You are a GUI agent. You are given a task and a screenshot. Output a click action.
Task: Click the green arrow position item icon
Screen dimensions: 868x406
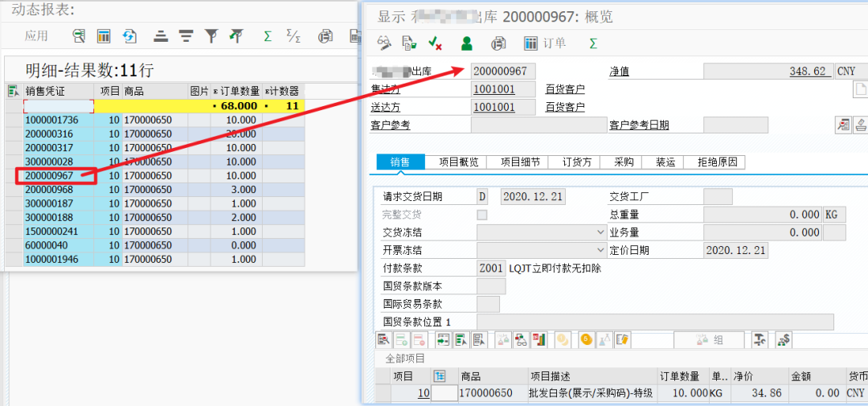(x=443, y=339)
